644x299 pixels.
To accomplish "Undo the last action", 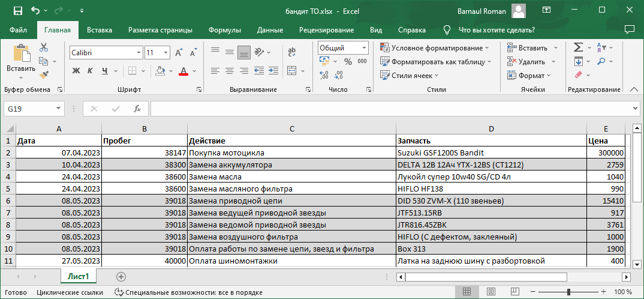I will 35,11.
